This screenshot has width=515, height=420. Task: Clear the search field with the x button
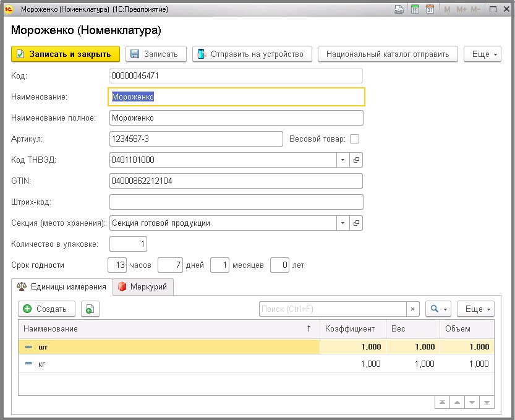click(x=412, y=309)
